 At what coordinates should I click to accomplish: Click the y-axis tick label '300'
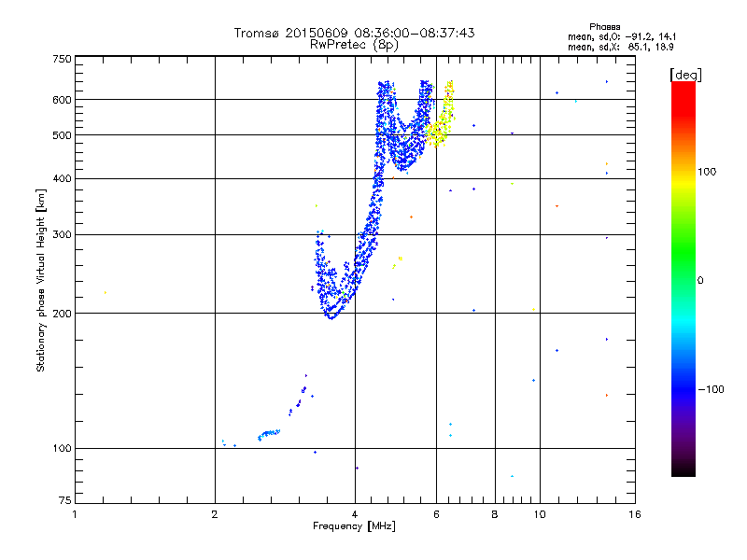coord(62,235)
